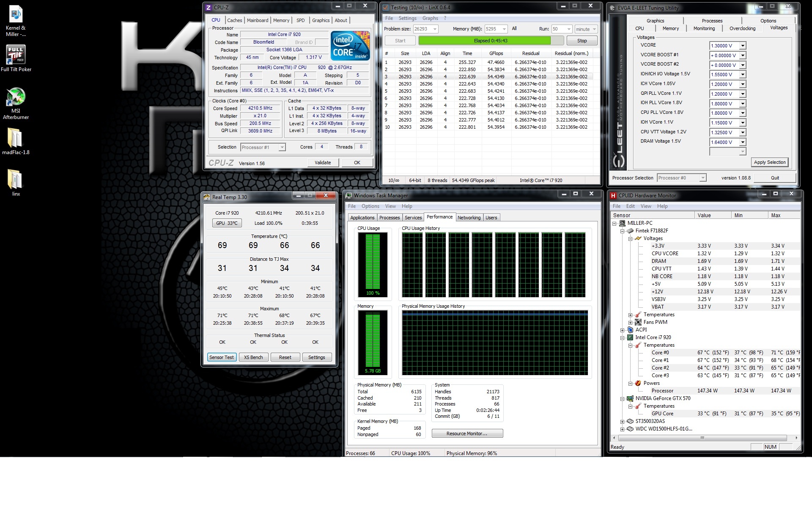Click the LinX title bar icon

tap(385, 7)
